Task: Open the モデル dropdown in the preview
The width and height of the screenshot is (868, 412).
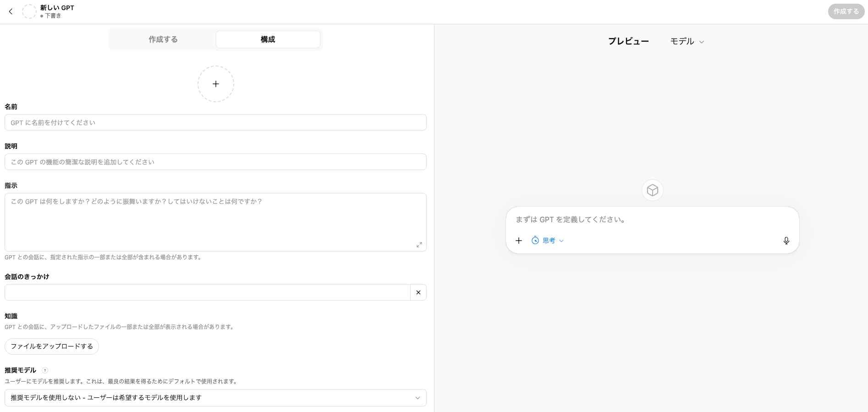Action: [x=687, y=41]
